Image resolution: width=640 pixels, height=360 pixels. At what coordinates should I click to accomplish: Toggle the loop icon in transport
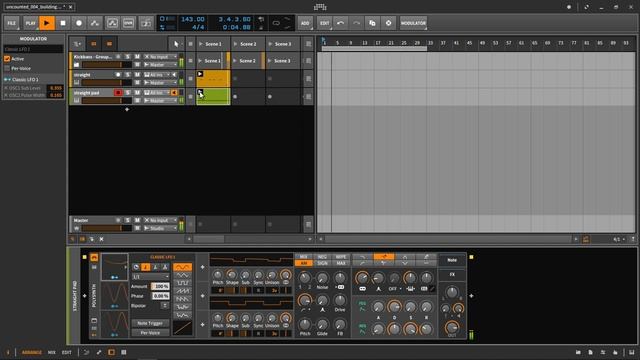pyautogui.click(x=276, y=23)
